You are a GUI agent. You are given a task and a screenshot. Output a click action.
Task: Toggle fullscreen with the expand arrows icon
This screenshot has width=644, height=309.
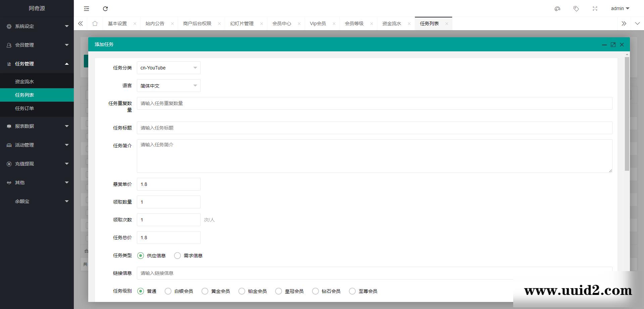595,8
